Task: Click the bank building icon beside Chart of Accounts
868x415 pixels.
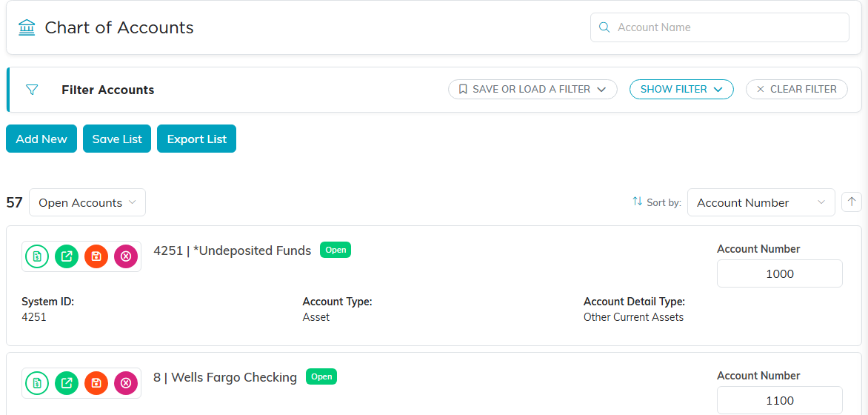Action: pyautogui.click(x=27, y=27)
